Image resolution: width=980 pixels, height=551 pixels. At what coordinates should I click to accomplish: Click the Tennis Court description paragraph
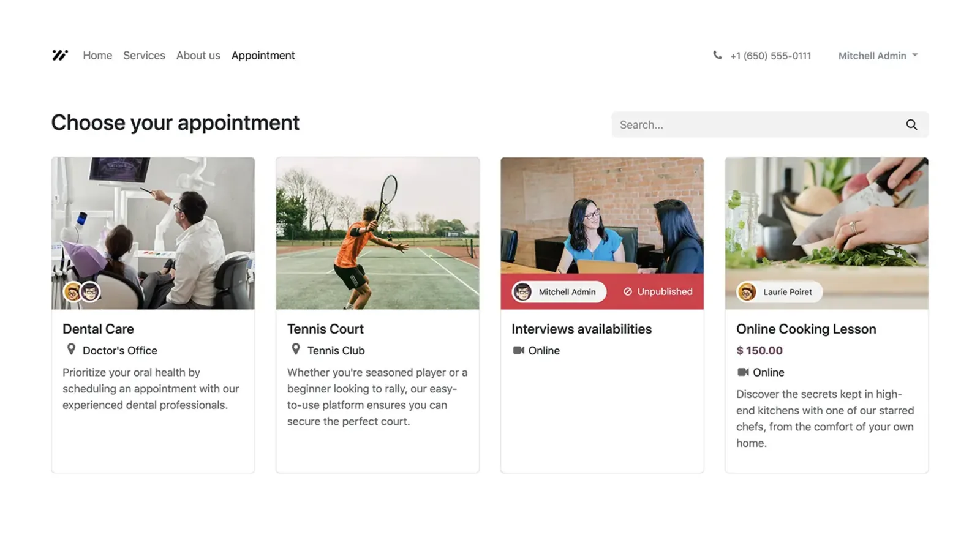tap(377, 397)
